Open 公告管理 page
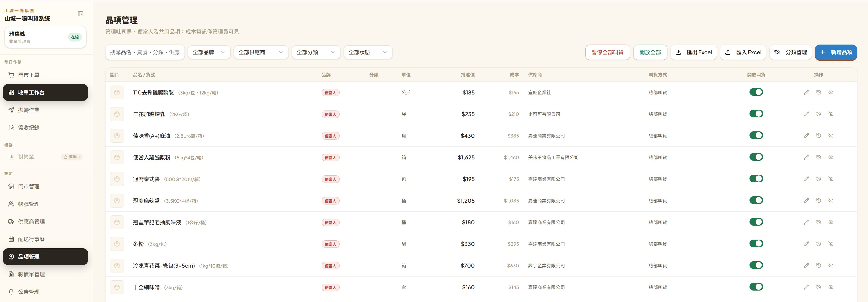Screen dimensions: 868x302 pos(45,292)
